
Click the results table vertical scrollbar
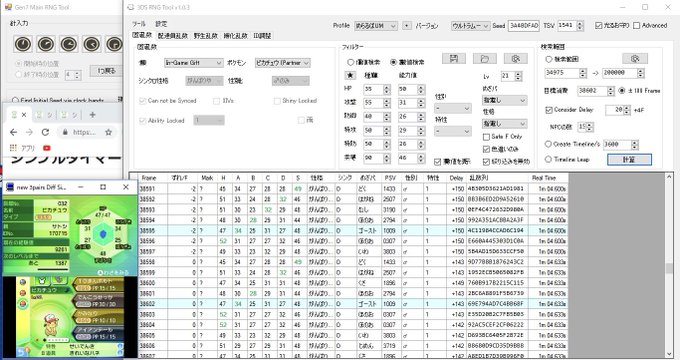(669, 265)
